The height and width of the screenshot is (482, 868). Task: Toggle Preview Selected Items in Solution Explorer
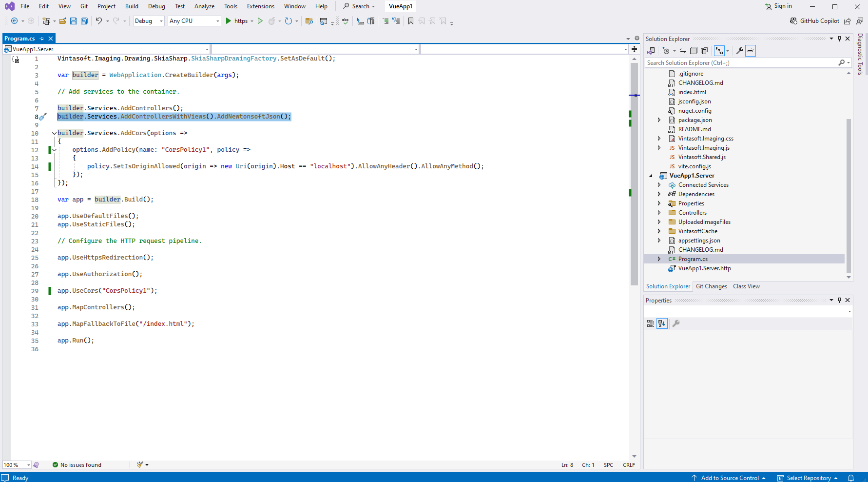(751, 51)
